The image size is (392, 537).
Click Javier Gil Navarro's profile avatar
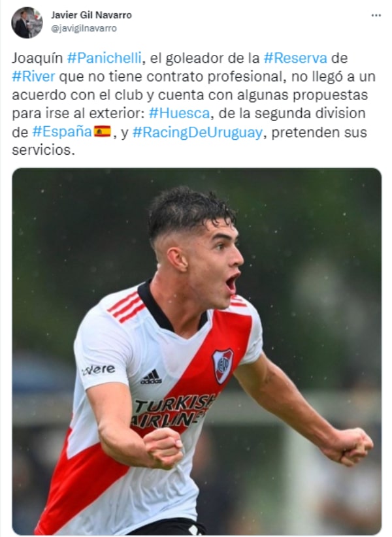(27, 22)
